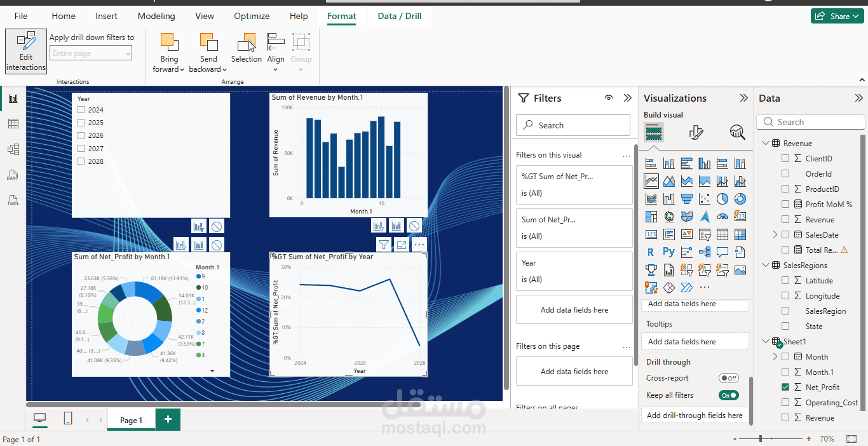This screenshot has height=446, width=868.
Task: Tick the 2028 year slicer checkbox
Action: coord(81,161)
